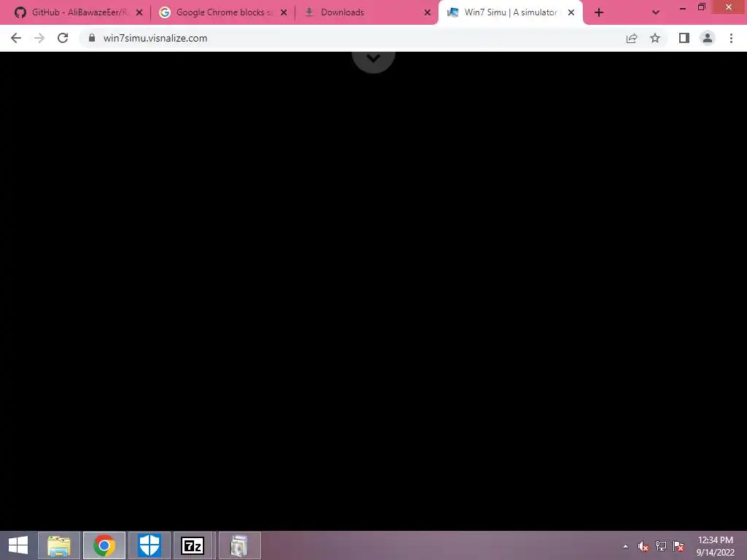Restore down the Chrome window
Viewport: 747px width, 560px height.
click(x=701, y=7)
